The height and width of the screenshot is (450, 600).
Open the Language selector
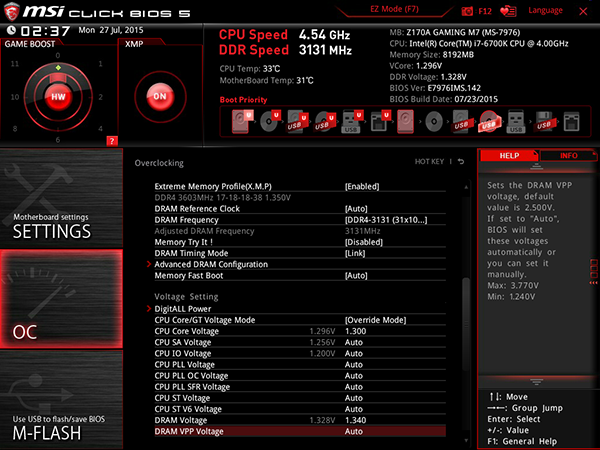tap(545, 10)
